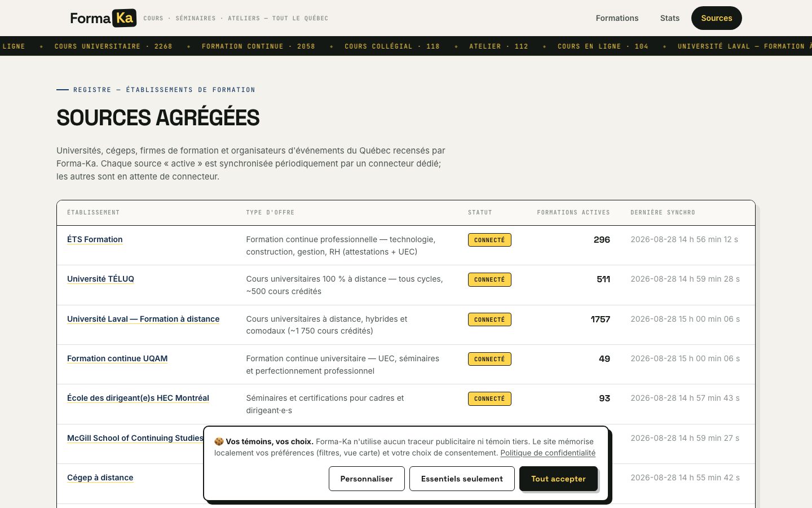
Task: Select the 93 active formations value
Action: pyautogui.click(x=604, y=398)
